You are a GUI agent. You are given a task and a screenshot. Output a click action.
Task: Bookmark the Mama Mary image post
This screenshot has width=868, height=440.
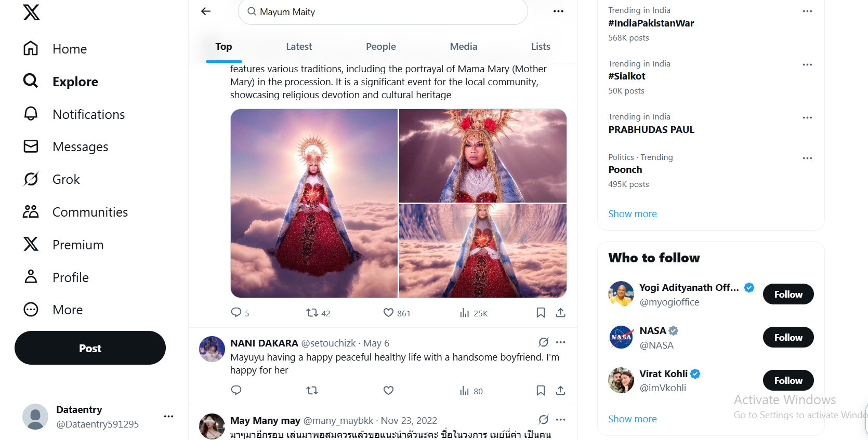(541, 313)
